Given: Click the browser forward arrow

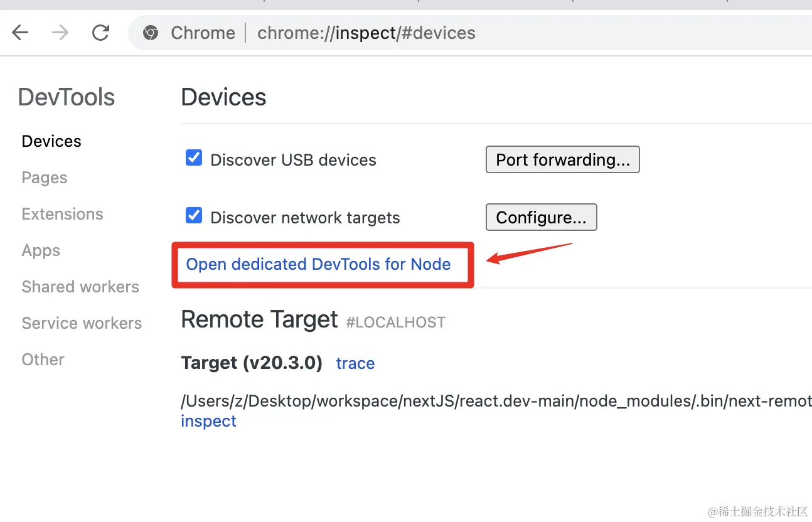Looking at the screenshot, I should pos(60,33).
